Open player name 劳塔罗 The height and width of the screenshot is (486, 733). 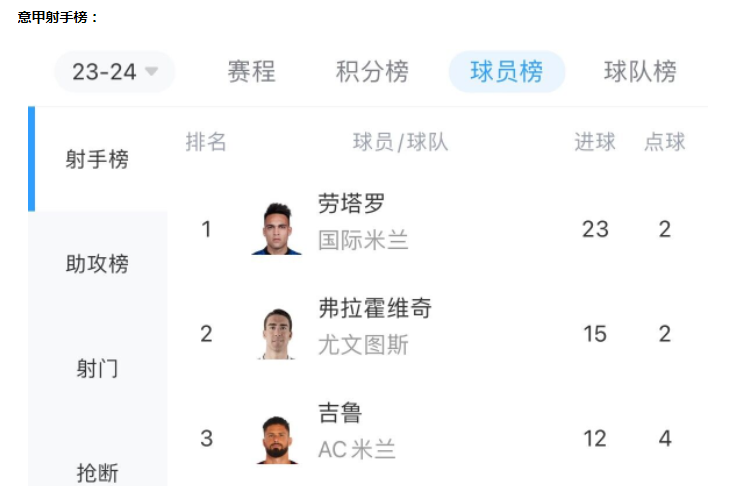(x=352, y=203)
